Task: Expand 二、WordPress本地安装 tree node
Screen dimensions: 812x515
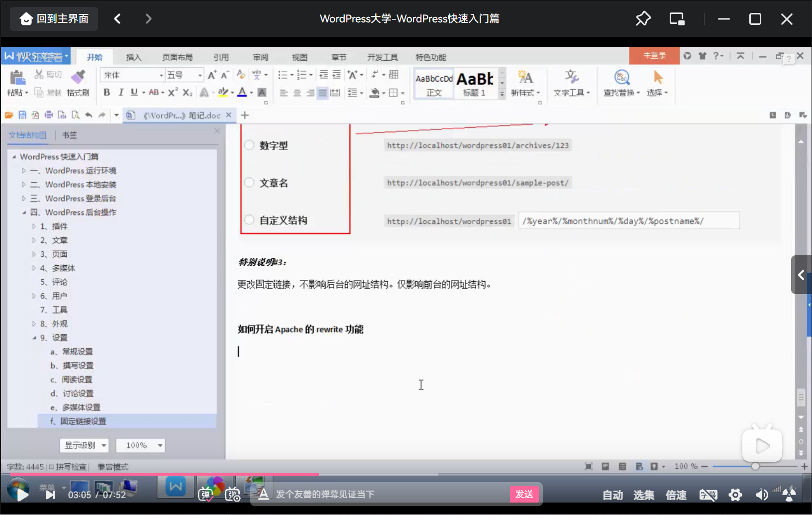Action: [x=24, y=185]
